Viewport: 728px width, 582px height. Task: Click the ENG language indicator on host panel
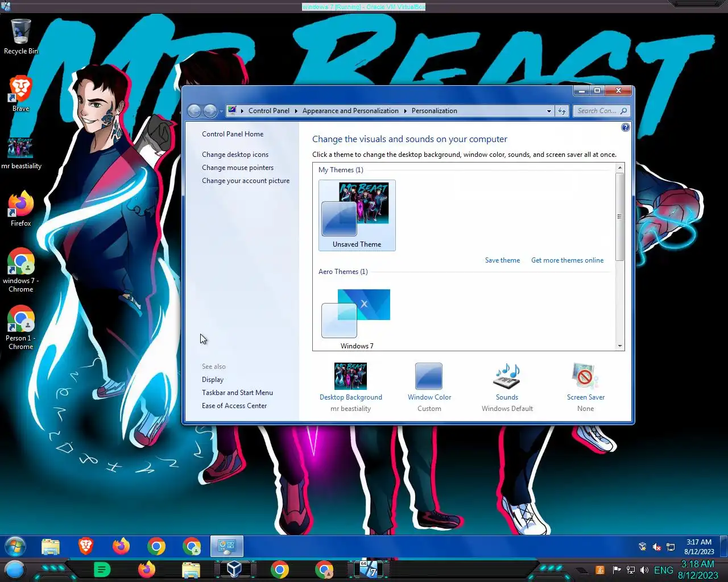664,570
